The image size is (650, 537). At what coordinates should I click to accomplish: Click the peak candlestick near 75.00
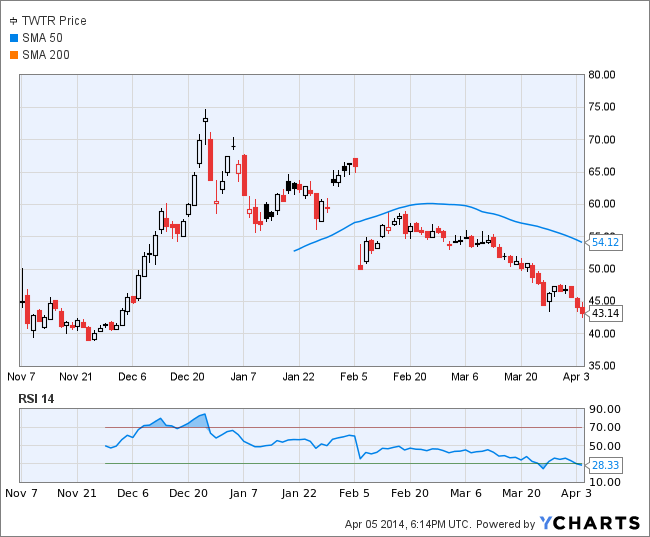205,126
